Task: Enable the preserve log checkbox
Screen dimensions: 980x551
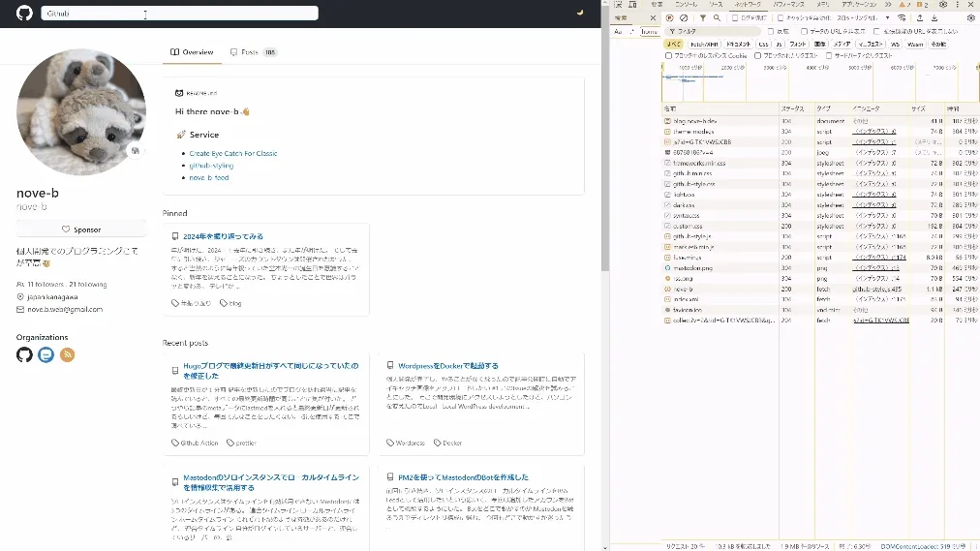Action: point(735,18)
